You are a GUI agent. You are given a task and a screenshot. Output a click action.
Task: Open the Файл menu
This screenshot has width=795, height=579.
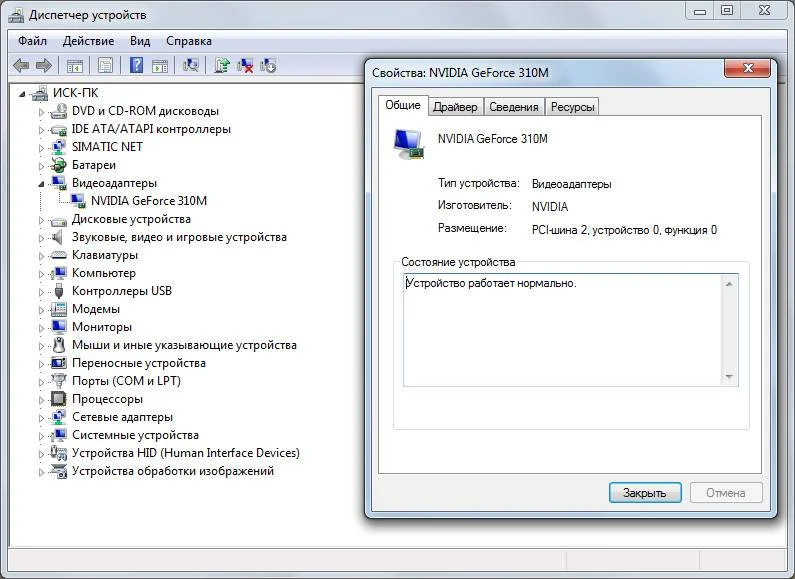coord(32,41)
